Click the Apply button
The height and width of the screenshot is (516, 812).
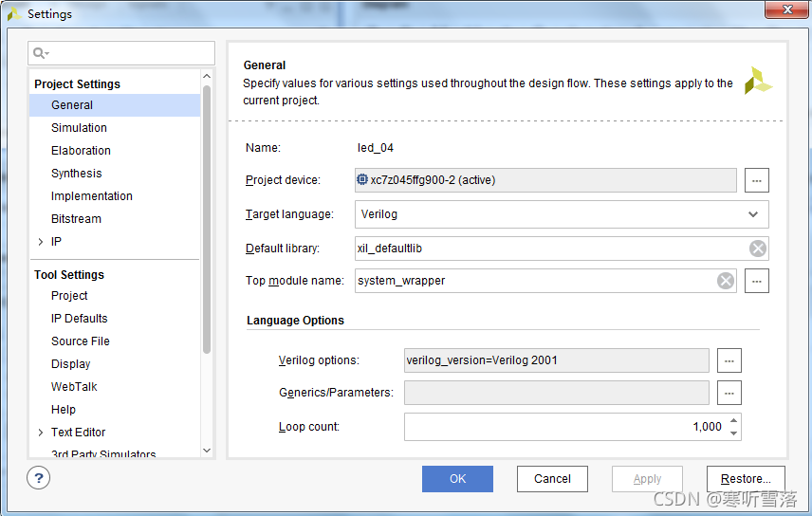pyautogui.click(x=647, y=479)
